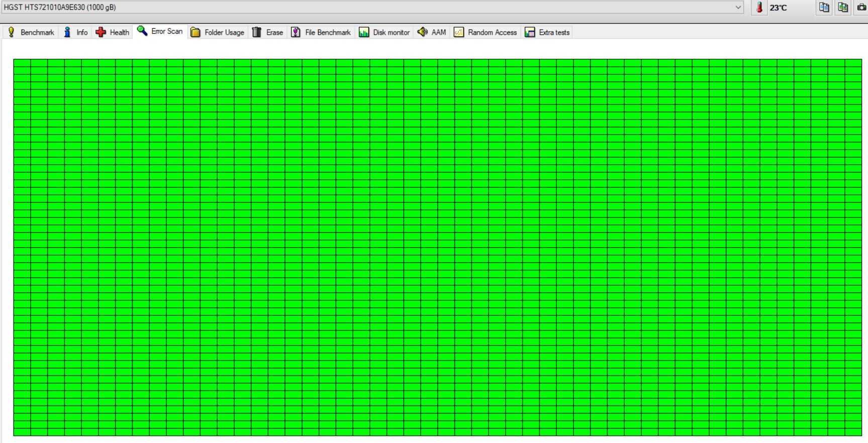Viewport: 868px width, 443px height.
Task: Show the Disk monitor tab
Action: pos(384,32)
